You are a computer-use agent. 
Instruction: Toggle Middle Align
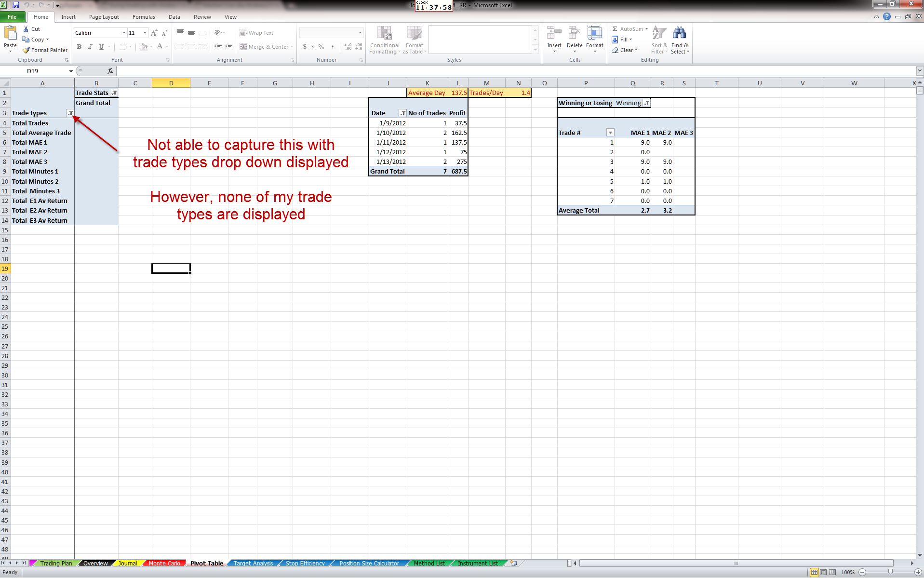tap(191, 33)
